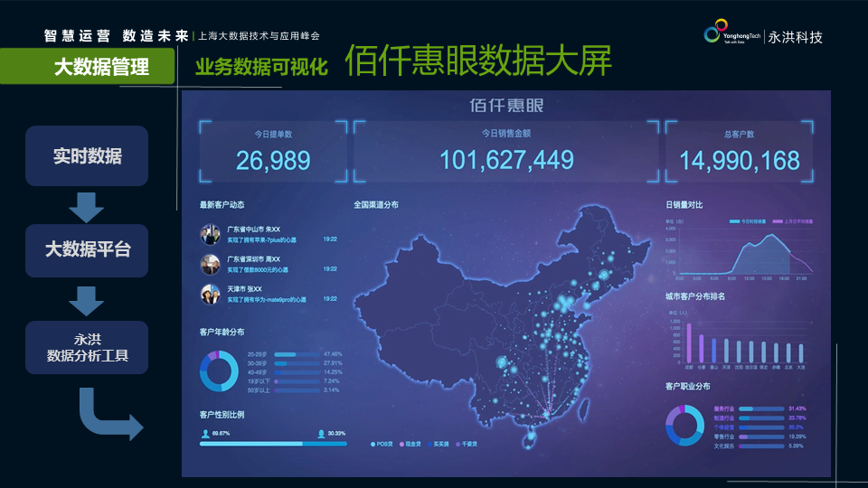Viewport: 868px width, 488px height.
Task: Click the 总客户数 value 14,990,168
Action: (x=739, y=161)
